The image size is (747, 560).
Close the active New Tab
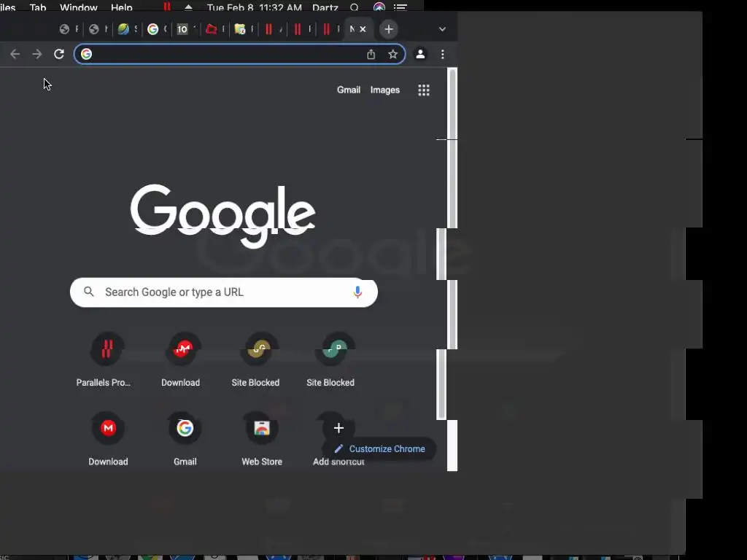(363, 29)
